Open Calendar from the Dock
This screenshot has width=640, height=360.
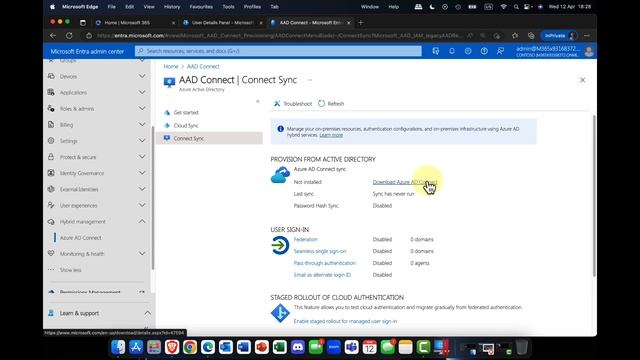click(369, 347)
